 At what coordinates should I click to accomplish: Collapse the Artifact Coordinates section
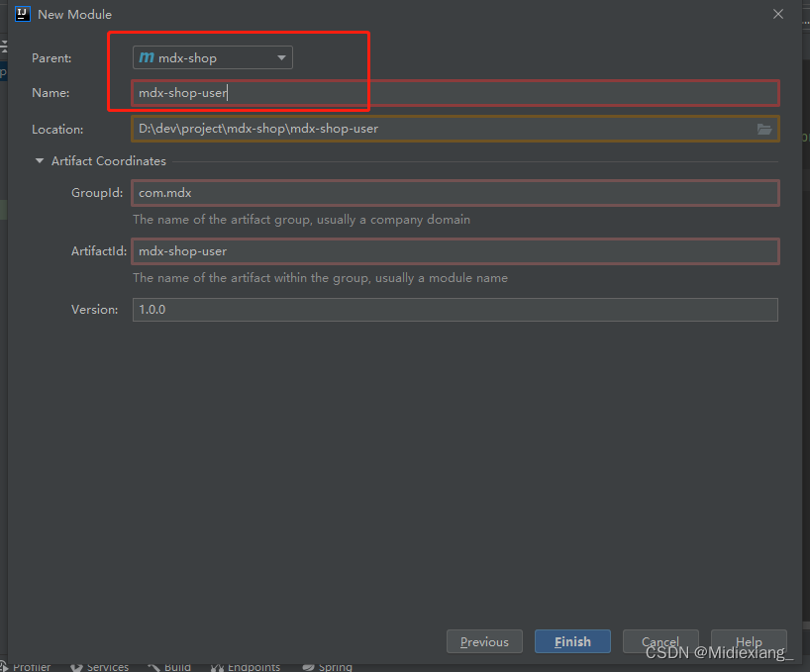tap(40, 161)
